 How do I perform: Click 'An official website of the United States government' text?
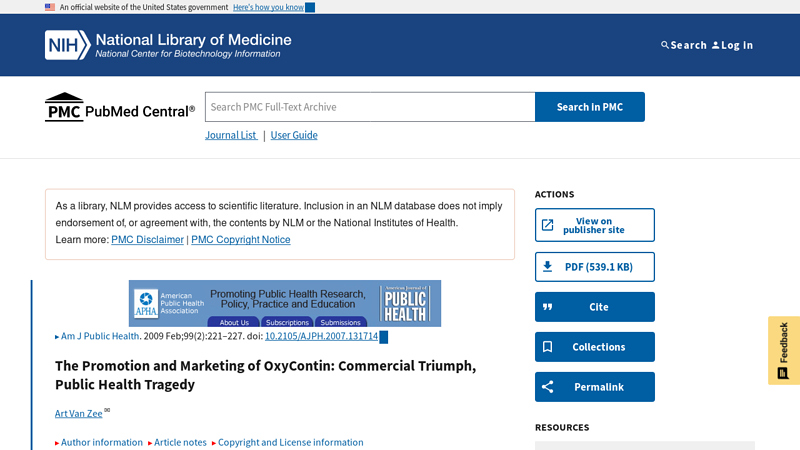144,7
